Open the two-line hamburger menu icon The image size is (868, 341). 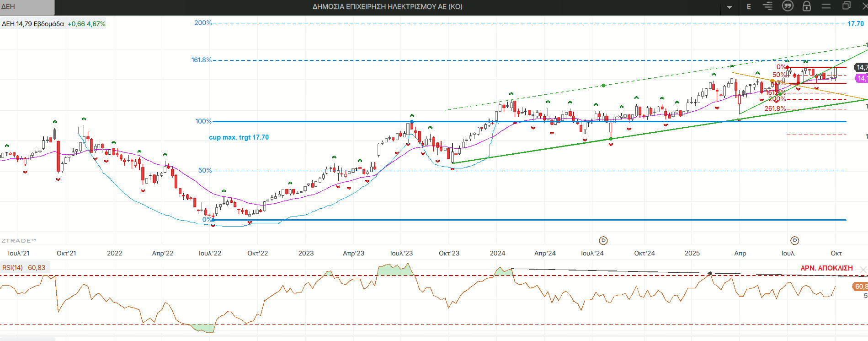[826, 6]
